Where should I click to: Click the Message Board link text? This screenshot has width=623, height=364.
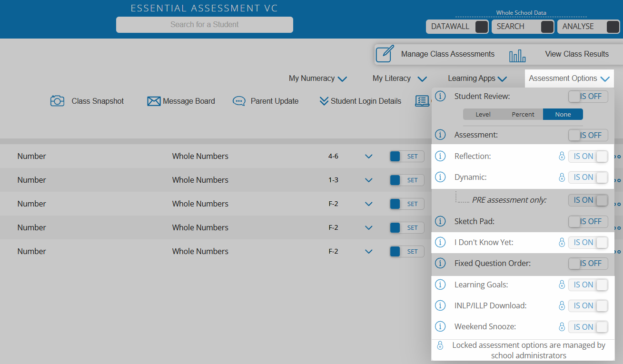point(189,101)
